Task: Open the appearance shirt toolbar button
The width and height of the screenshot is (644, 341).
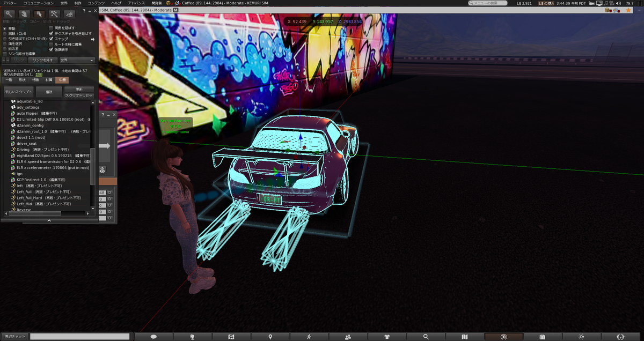Action: [387, 337]
